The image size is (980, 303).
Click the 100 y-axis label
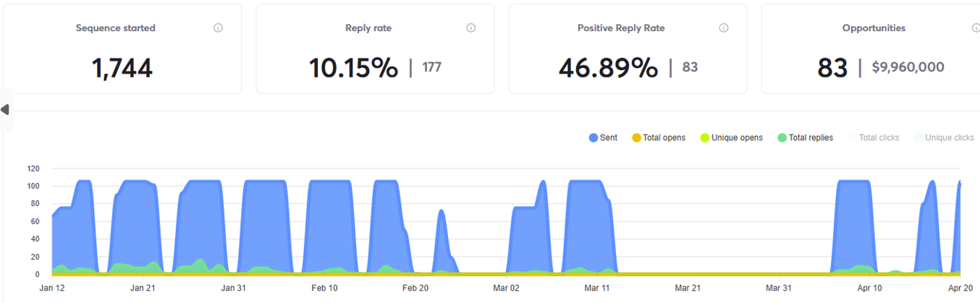click(33, 186)
